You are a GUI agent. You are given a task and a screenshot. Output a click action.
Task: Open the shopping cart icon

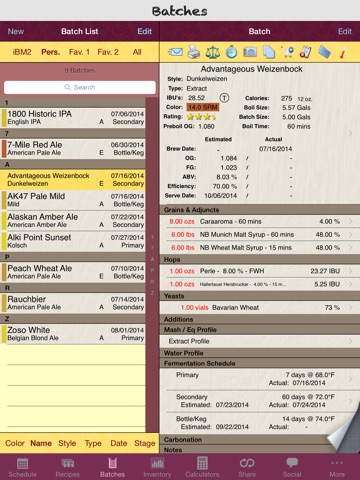[x=287, y=52]
